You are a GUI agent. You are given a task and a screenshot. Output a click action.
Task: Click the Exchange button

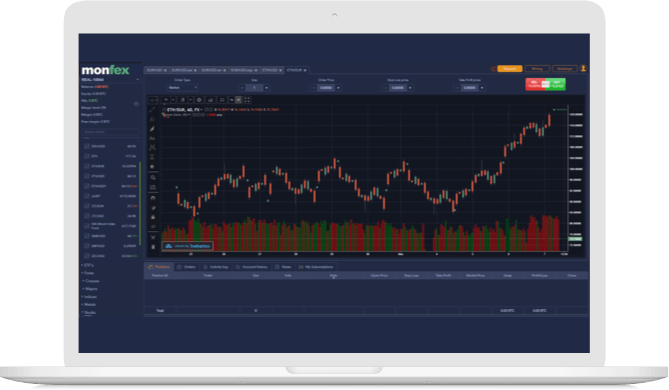coord(564,69)
